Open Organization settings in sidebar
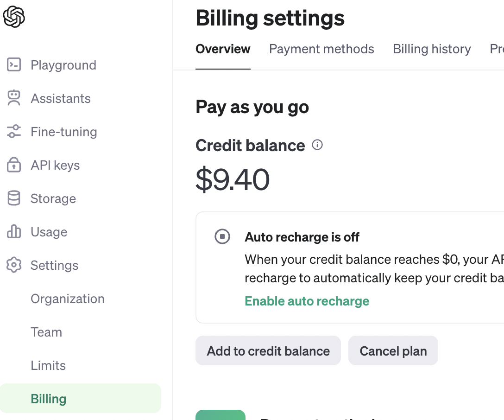Viewport: 504px width, 420px height. click(68, 299)
